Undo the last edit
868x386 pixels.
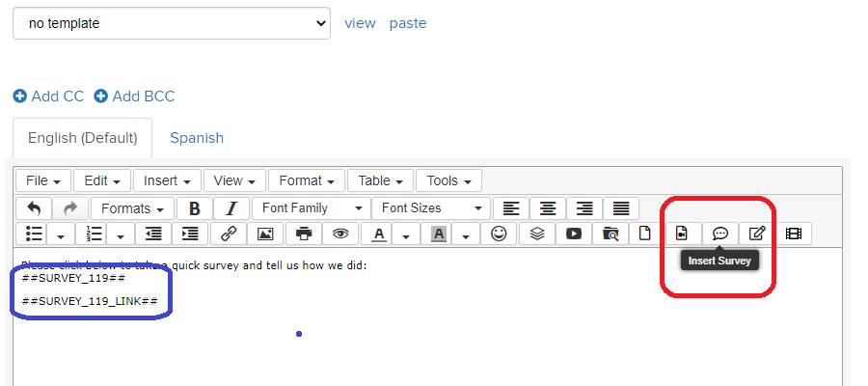[35, 208]
